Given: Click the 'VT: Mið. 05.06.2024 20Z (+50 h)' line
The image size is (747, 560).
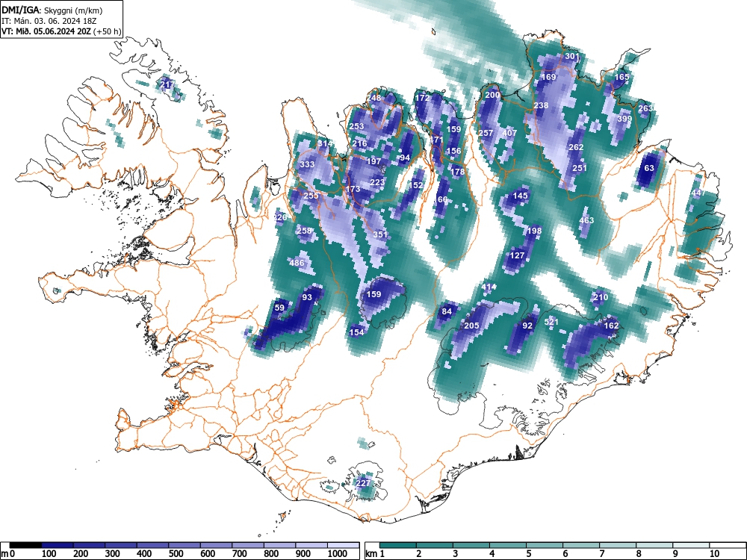Looking at the screenshot, I should (61, 31).
